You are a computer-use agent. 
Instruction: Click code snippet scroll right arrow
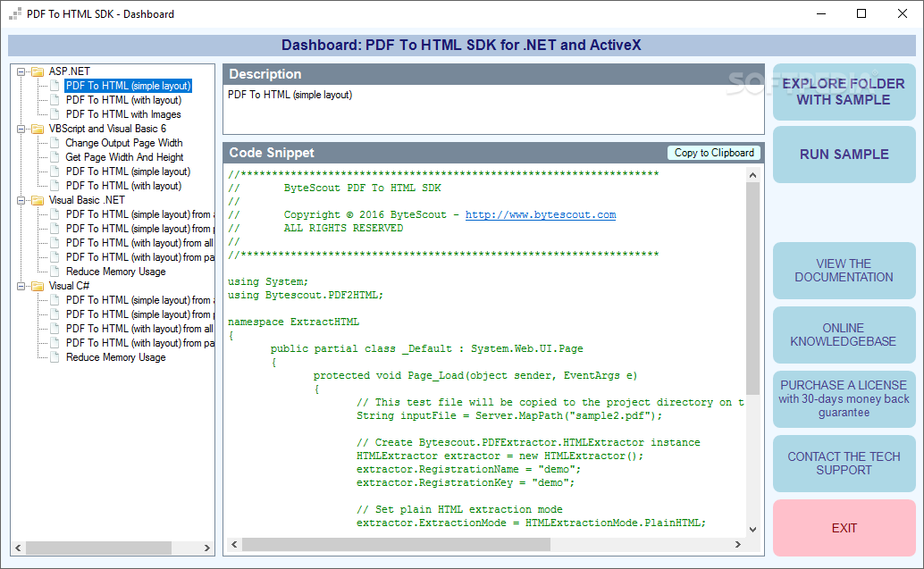coord(738,544)
